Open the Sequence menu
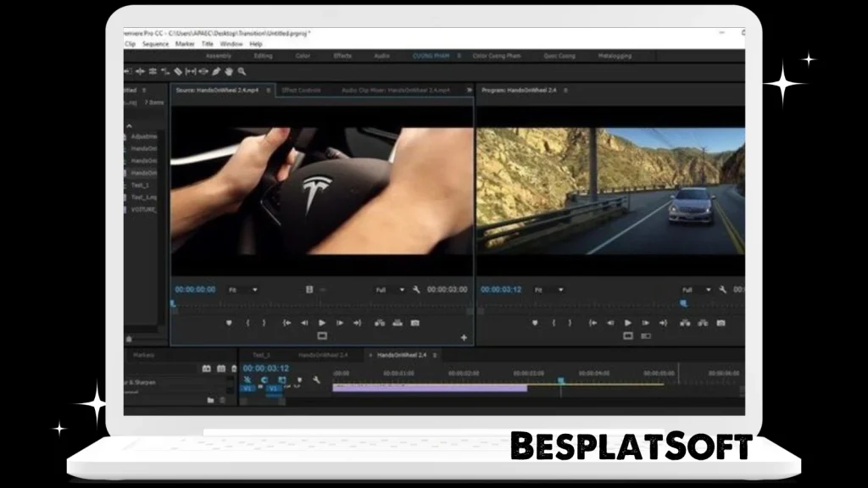The width and height of the screenshot is (868, 488). 156,44
